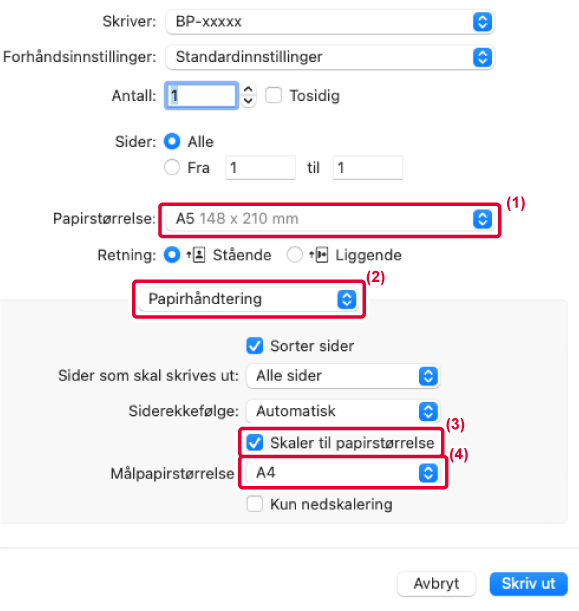The height and width of the screenshot is (611, 579).
Task: Open the Skriver dropdown showing BP-xxxxx
Action: click(330, 22)
